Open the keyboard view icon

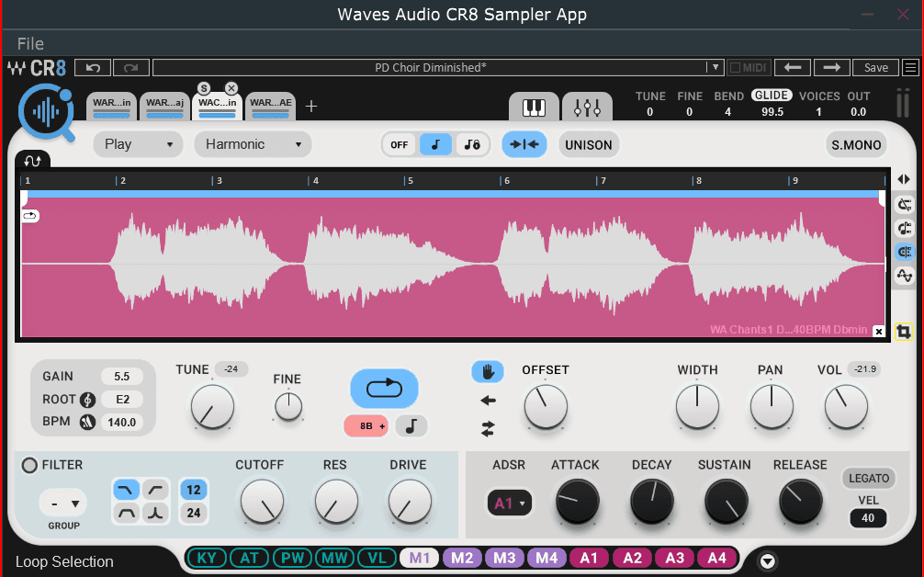[x=534, y=107]
